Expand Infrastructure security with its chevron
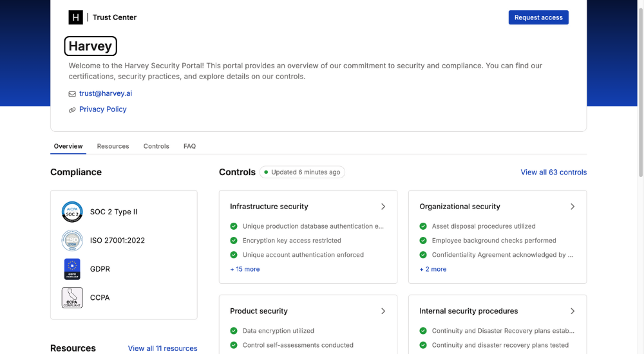Screen dimensions: 644x354 383,207
